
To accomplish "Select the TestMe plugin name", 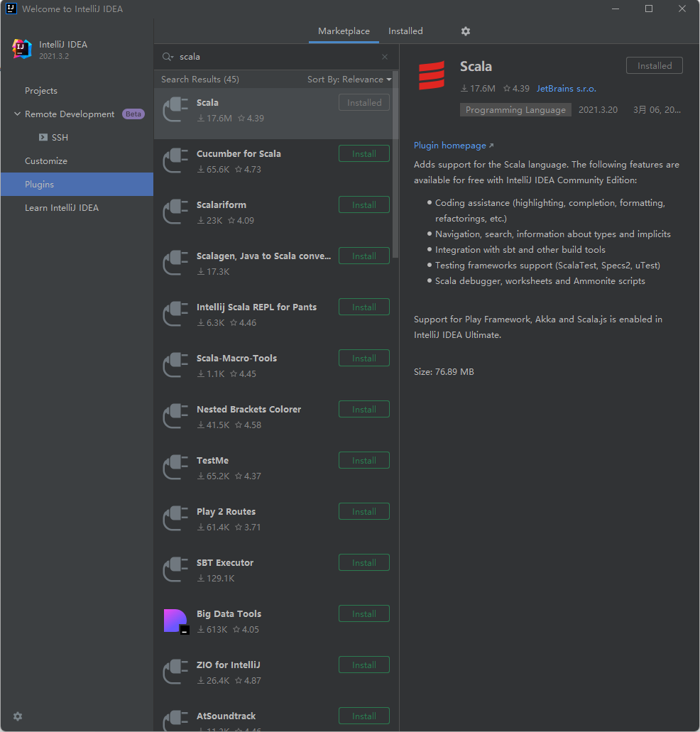I will pyautogui.click(x=212, y=460).
